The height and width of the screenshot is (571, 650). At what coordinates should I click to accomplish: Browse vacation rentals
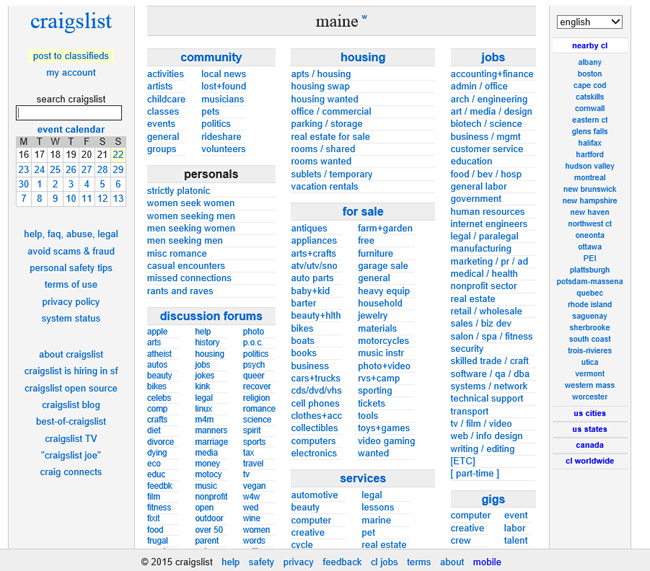324,187
